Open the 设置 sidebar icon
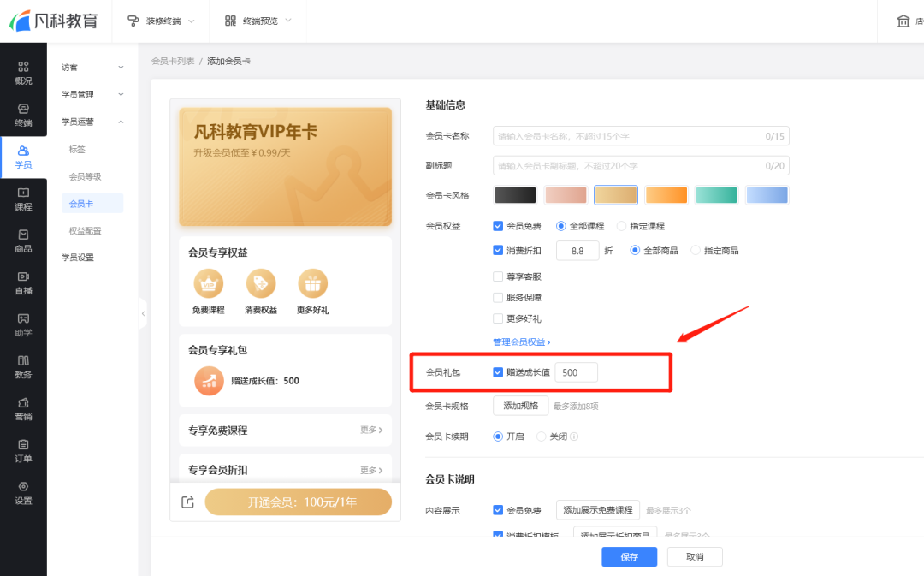Viewport: 924px width, 576px height. 23,493
